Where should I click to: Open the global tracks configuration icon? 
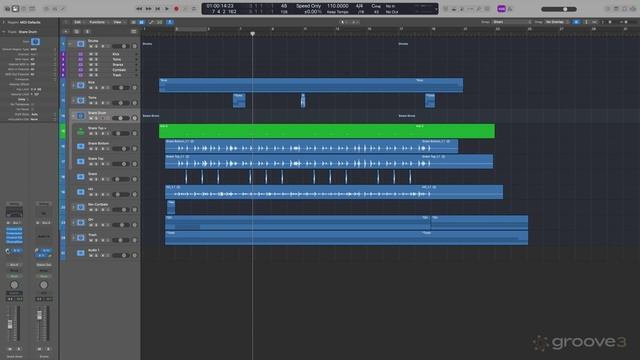pyautogui.click(x=134, y=31)
